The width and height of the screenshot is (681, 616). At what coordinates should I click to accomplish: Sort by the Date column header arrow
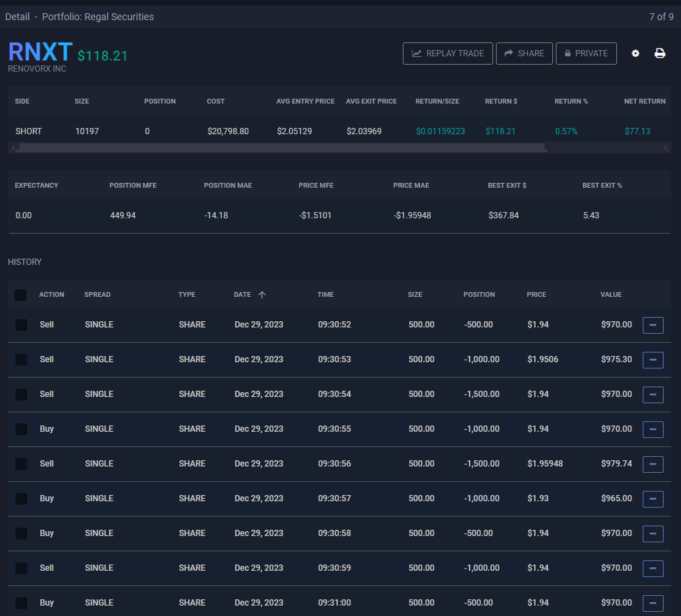[x=262, y=295]
